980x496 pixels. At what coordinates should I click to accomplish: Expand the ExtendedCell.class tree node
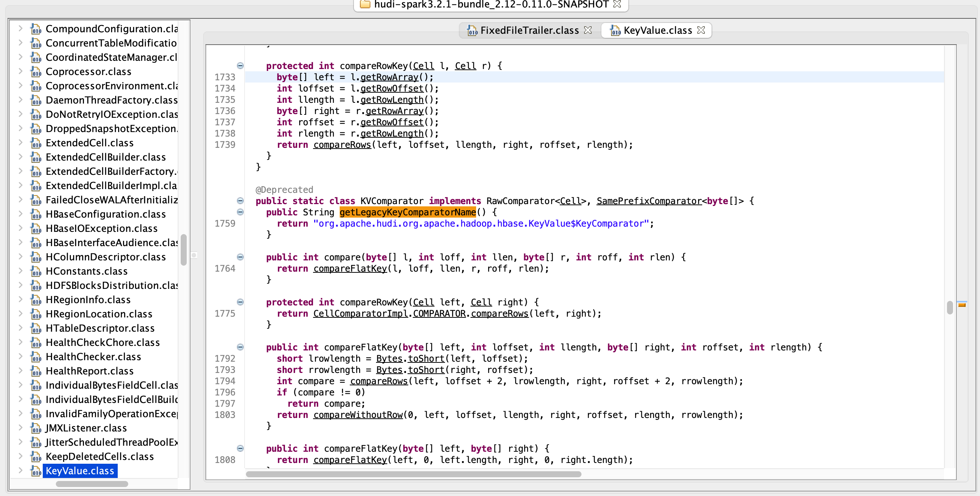[x=21, y=142]
